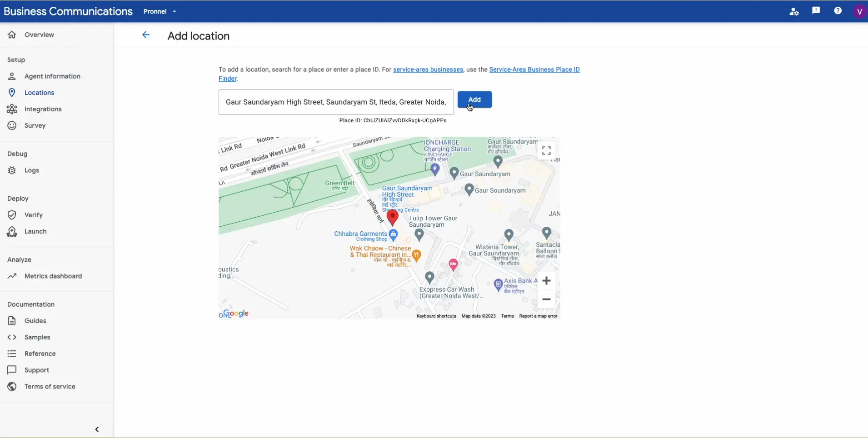Viewport: 868px width, 438px height.
Task: Click the Google logo on the map
Action: pyautogui.click(x=236, y=313)
